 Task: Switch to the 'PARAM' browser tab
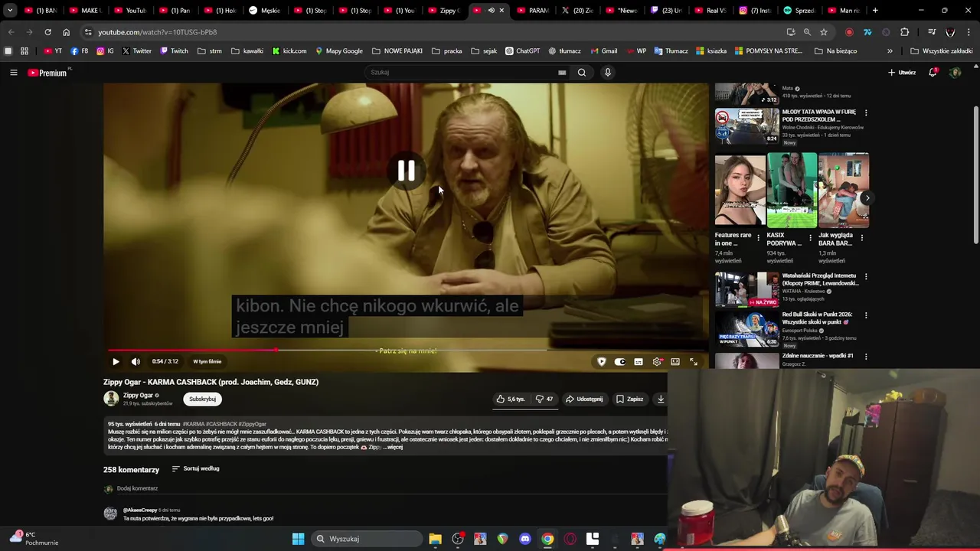[533, 11]
